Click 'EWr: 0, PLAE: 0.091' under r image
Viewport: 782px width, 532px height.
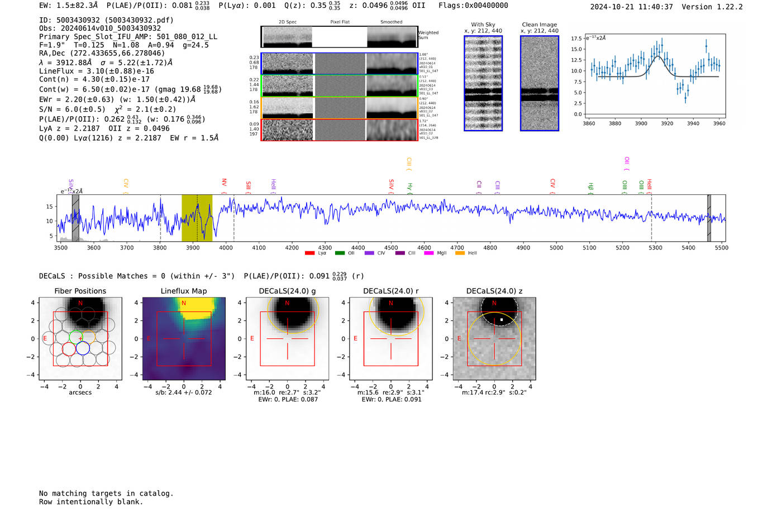tap(391, 399)
